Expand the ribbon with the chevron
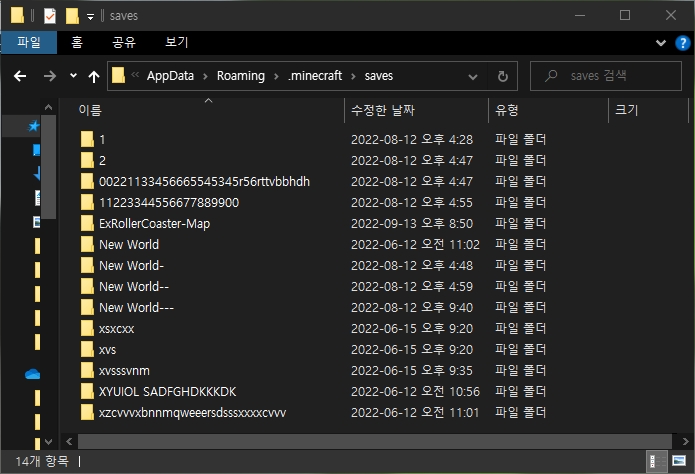Screen dimensions: 695x474 point(660,43)
